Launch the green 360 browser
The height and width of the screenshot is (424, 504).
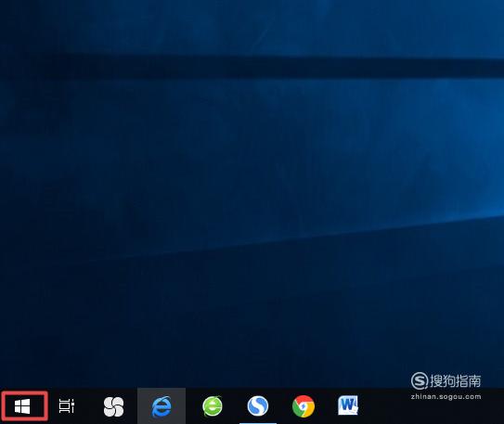coord(213,406)
